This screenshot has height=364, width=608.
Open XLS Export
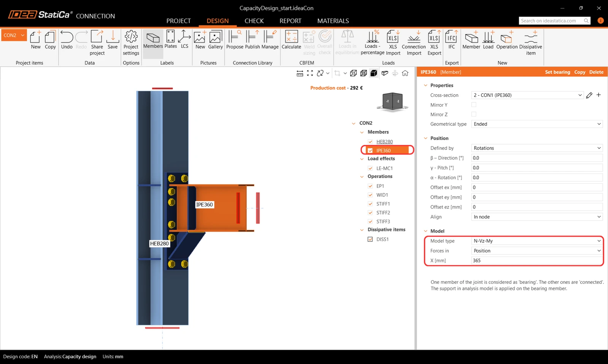pyautogui.click(x=434, y=43)
